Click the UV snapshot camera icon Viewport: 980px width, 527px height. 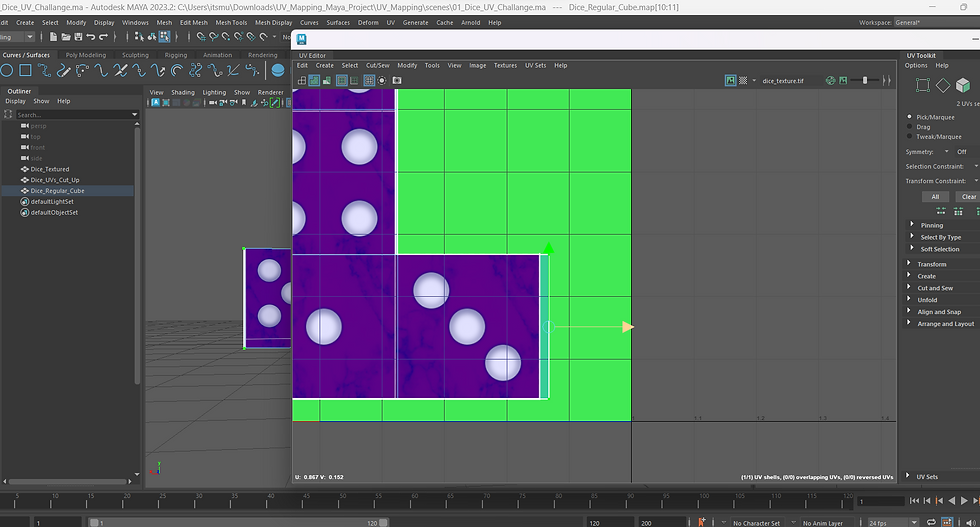(397, 81)
